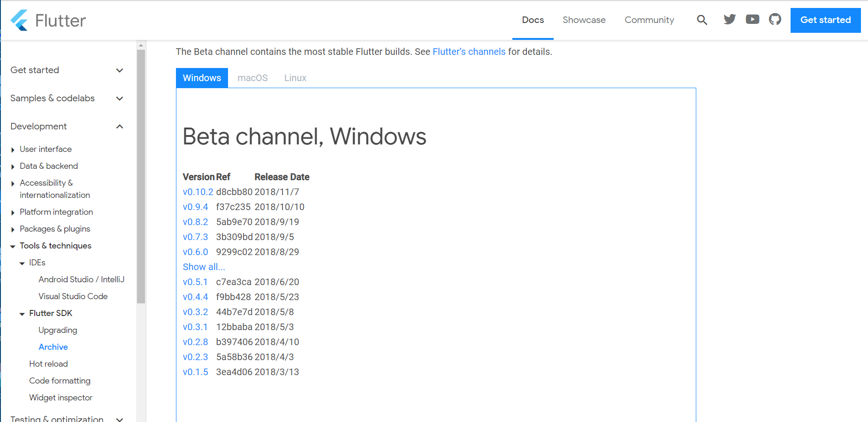The height and width of the screenshot is (422, 868).
Task: Open Flutter's Twitter icon link
Action: (x=730, y=19)
